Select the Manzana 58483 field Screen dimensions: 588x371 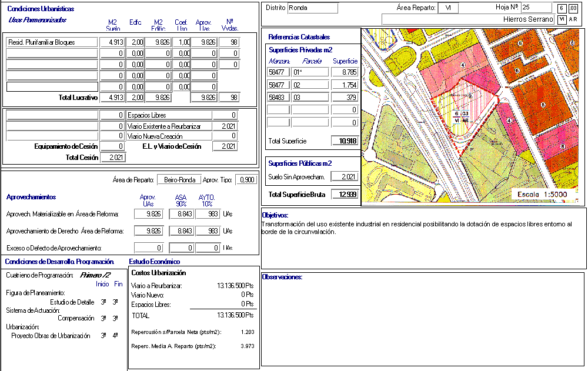278,98
